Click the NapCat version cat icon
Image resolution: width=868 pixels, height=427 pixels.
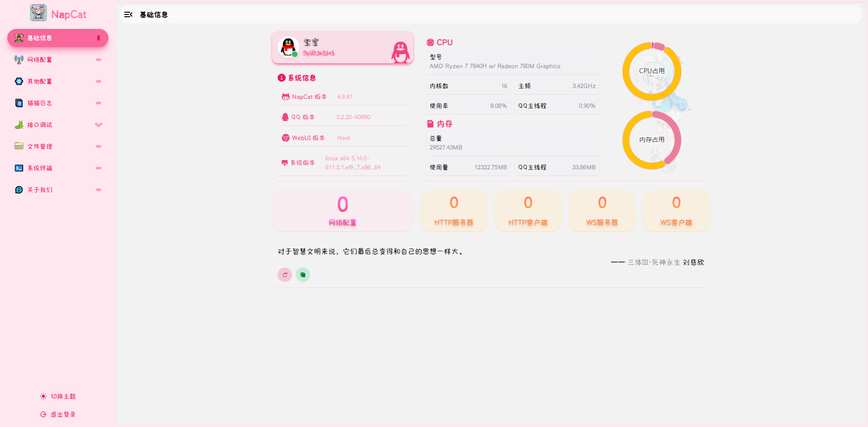[286, 97]
